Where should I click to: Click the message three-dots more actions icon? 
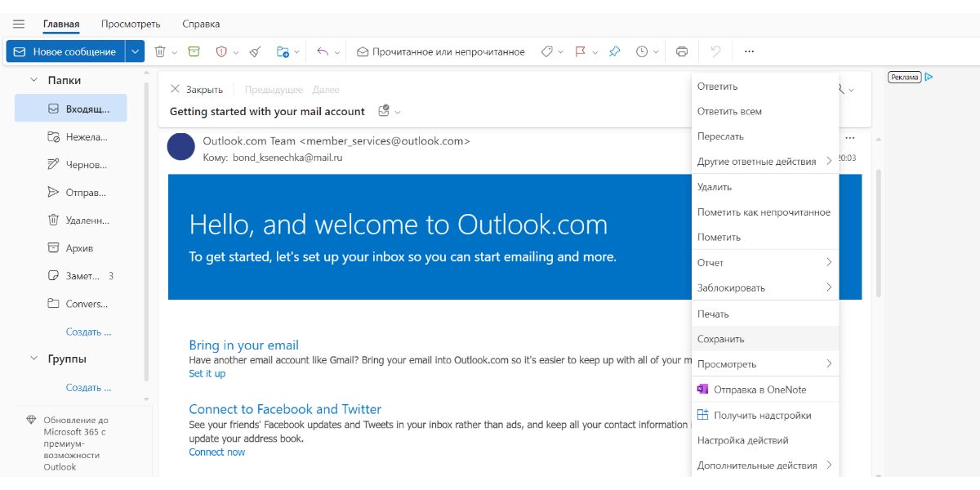pos(850,137)
